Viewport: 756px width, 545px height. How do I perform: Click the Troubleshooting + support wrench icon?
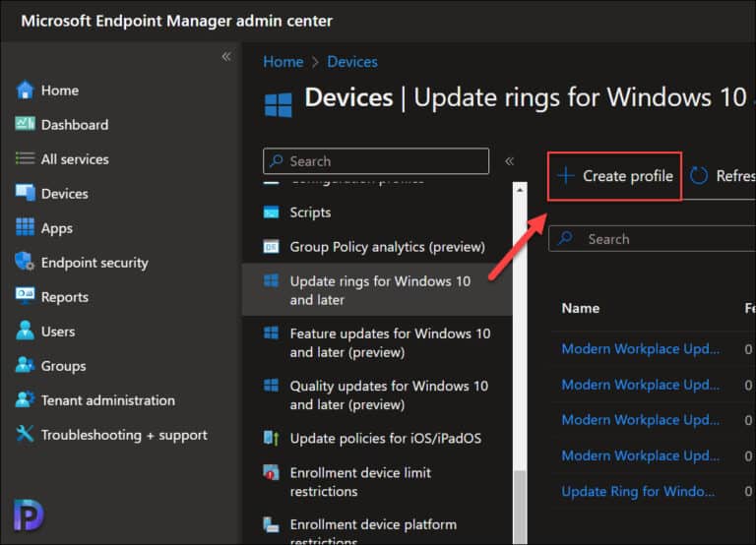(x=25, y=434)
